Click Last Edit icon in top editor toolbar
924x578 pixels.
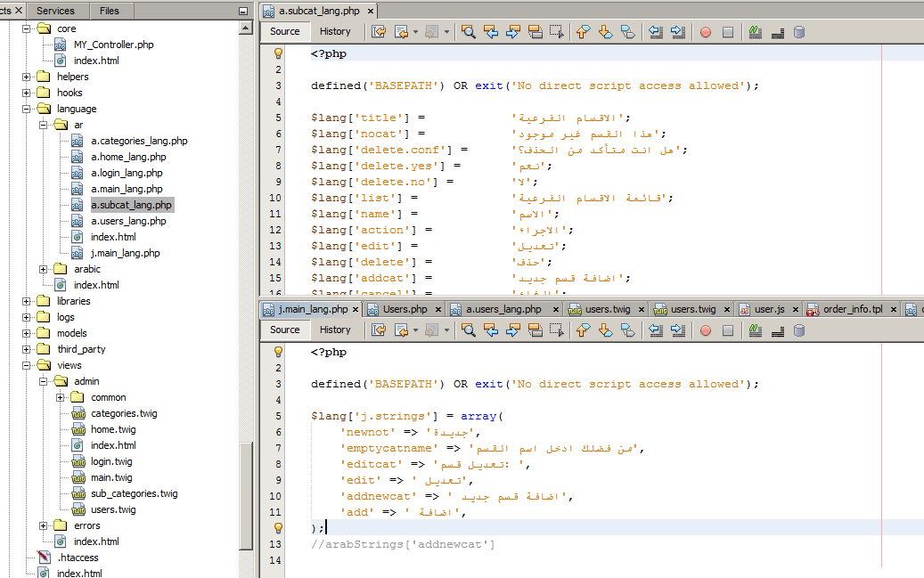pos(379,32)
